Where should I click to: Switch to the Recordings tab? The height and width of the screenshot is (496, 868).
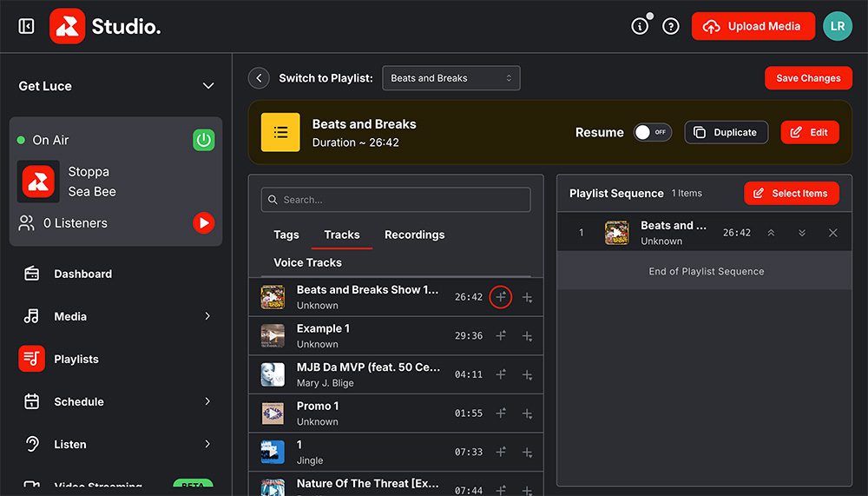[414, 235]
